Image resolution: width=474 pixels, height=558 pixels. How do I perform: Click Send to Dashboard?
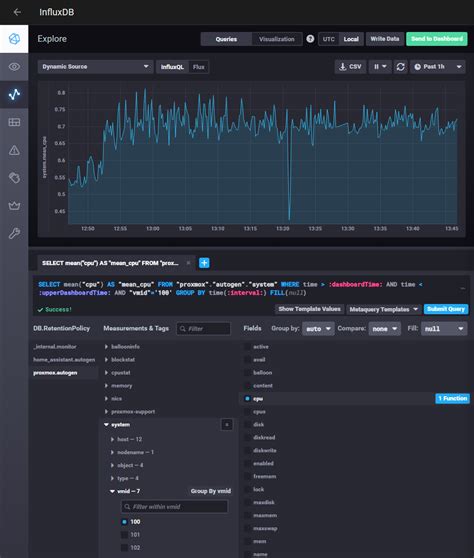coord(437,39)
